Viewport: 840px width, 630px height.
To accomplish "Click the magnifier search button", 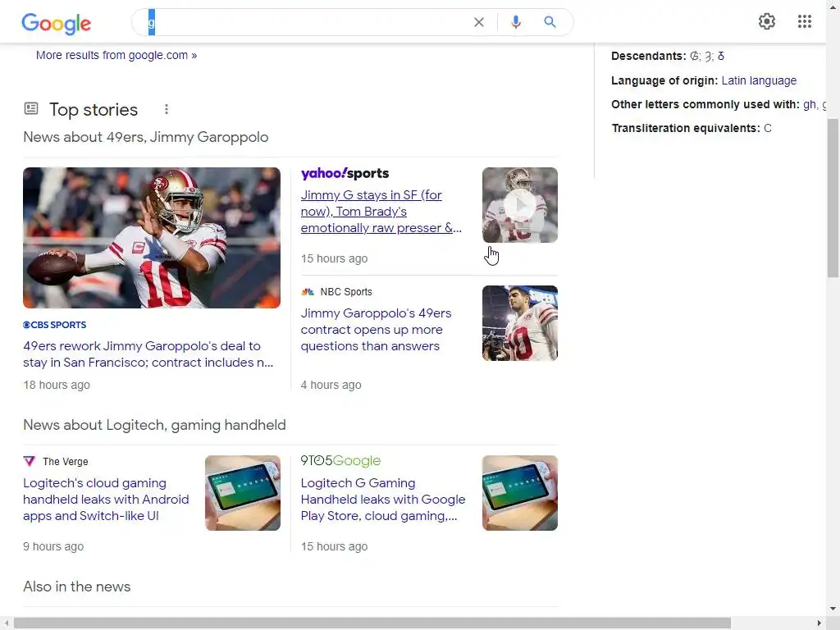I will [x=550, y=22].
